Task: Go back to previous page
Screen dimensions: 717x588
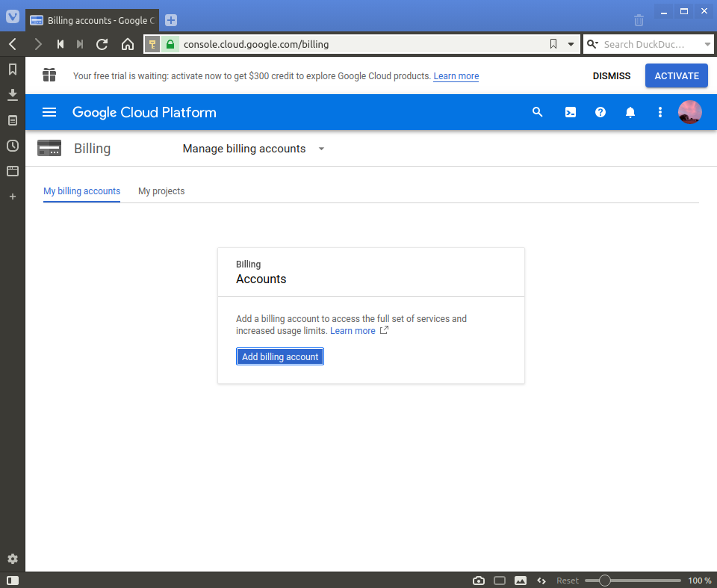Action: (13, 44)
